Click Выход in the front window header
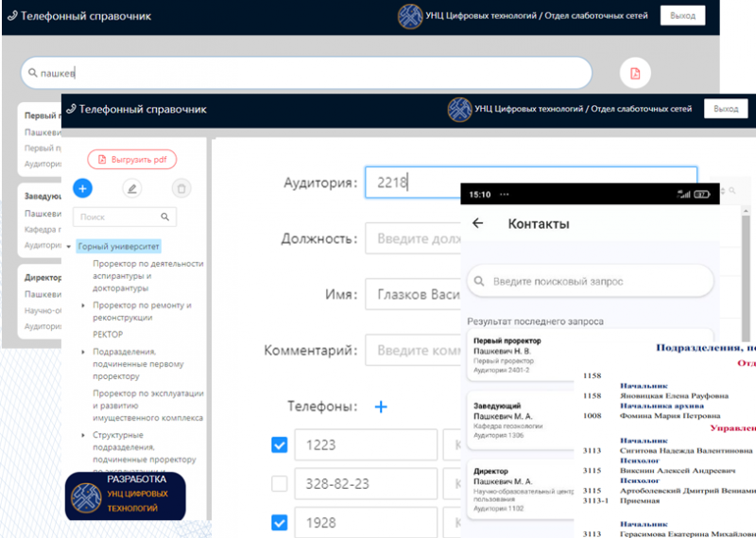The height and width of the screenshot is (538, 756). pos(726,109)
